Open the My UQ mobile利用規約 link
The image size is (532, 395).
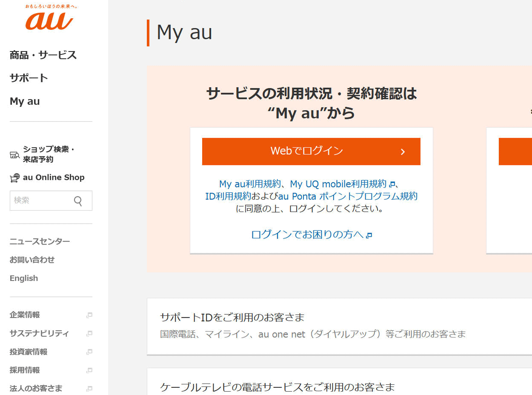point(338,184)
